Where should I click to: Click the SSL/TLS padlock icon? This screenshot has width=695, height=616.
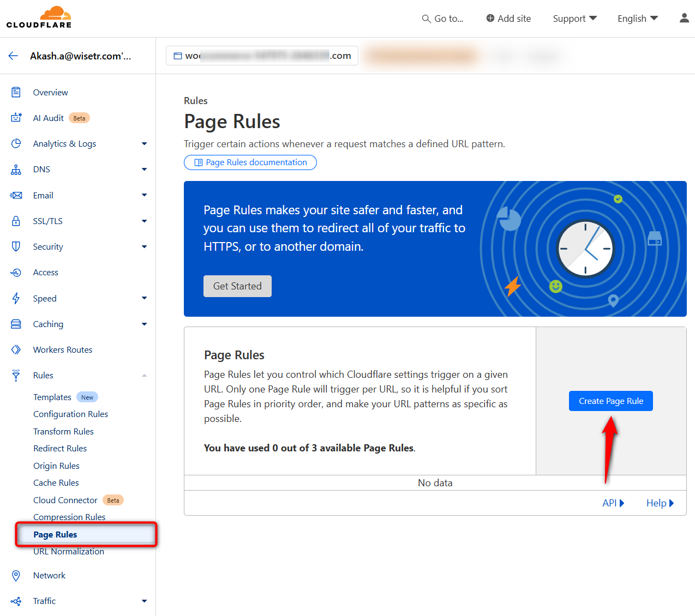pyautogui.click(x=16, y=221)
